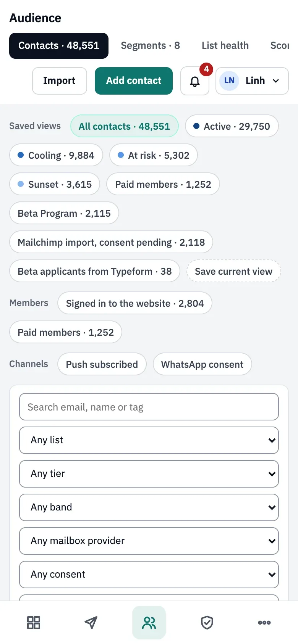
Task: Select the Sunset · 3,615 view
Action: (55, 184)
